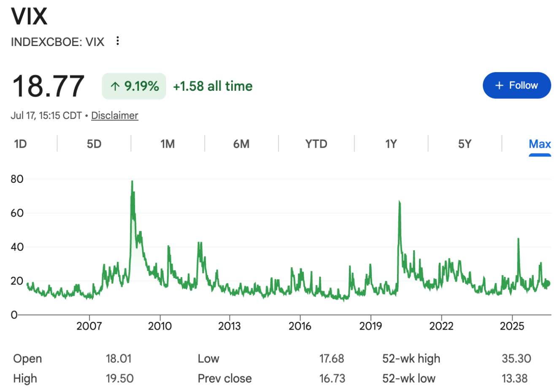Click the 52-wk low label
Viewport: 557px width, 392px height.
coord(408,378)
